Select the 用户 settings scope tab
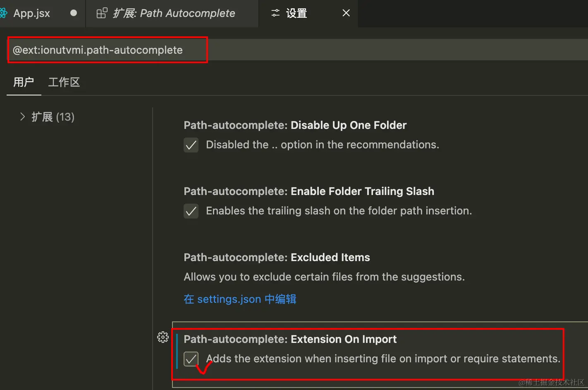588x390 pixels. [x=24, y=82]
